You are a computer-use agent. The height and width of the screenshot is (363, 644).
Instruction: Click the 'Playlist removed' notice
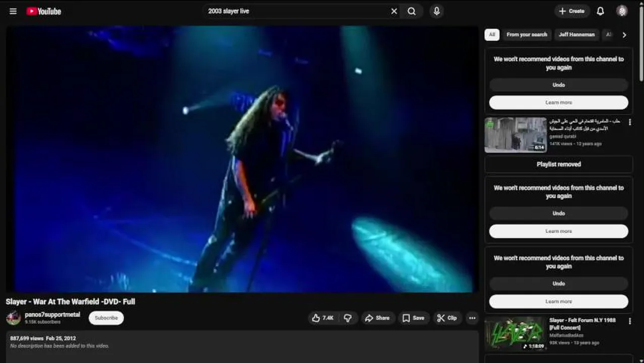coord(558,164)
